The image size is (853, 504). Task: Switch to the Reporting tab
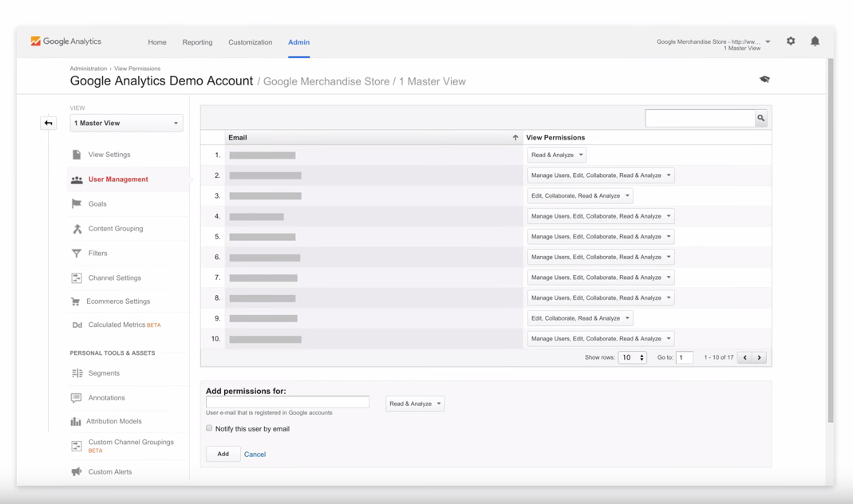[197, 41]
